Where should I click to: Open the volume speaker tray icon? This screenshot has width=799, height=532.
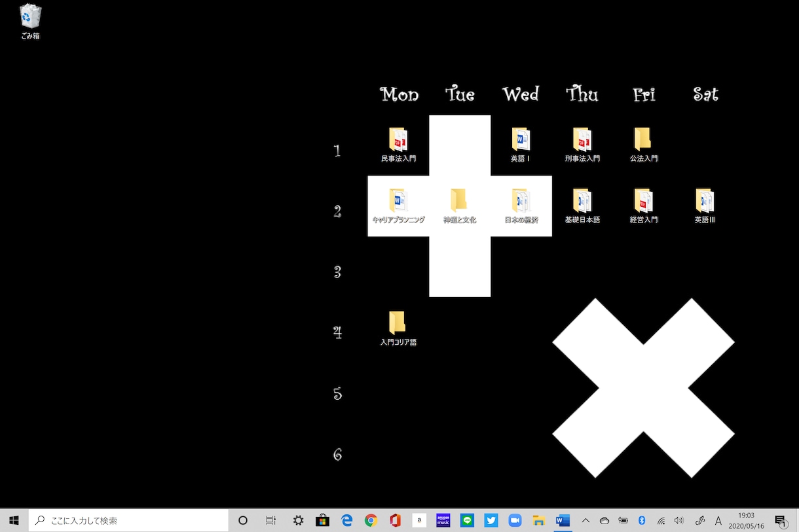click(x=679, y=520)
